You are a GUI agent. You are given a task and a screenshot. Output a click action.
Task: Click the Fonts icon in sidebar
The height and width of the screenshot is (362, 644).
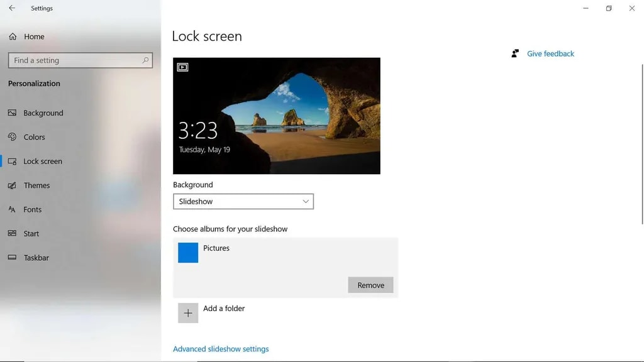pyautogui.click(x=12, y=209)
